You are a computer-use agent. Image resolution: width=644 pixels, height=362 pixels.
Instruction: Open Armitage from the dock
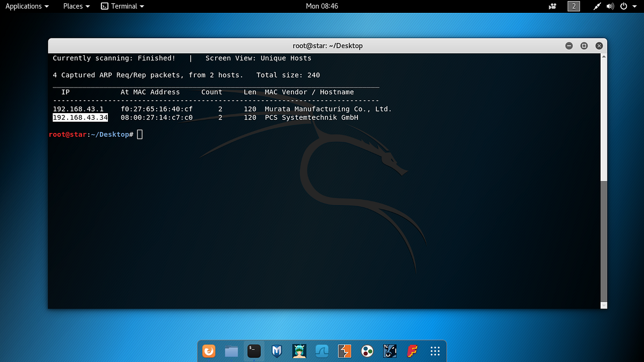[299, 351]
